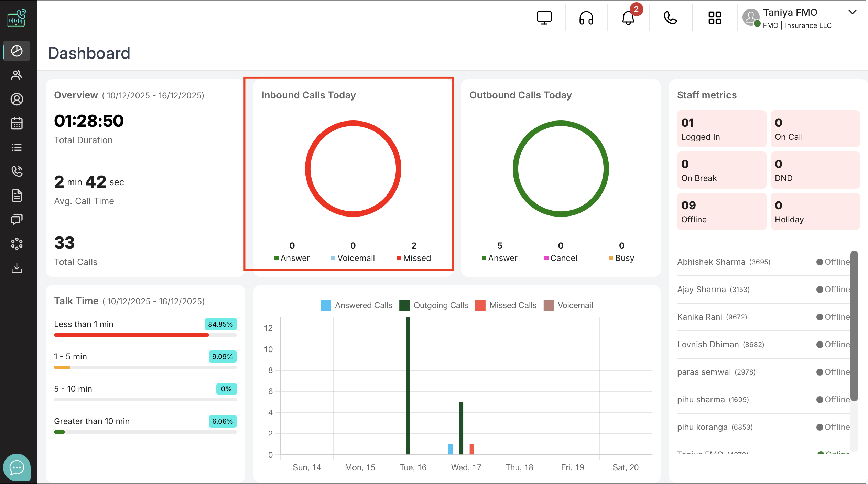Expand the Taniya FMO profile dropdown arrow
Screen dimensions: 868x484
852,12
